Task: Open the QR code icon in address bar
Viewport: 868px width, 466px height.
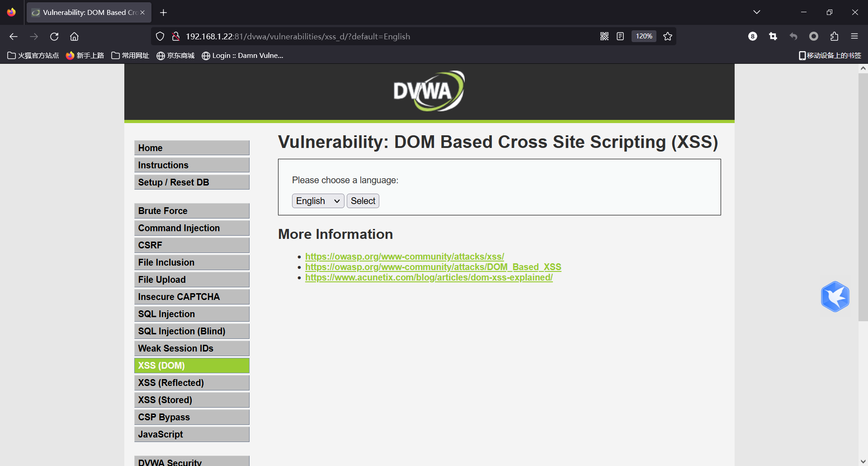Action: click(x=604, y=37)
